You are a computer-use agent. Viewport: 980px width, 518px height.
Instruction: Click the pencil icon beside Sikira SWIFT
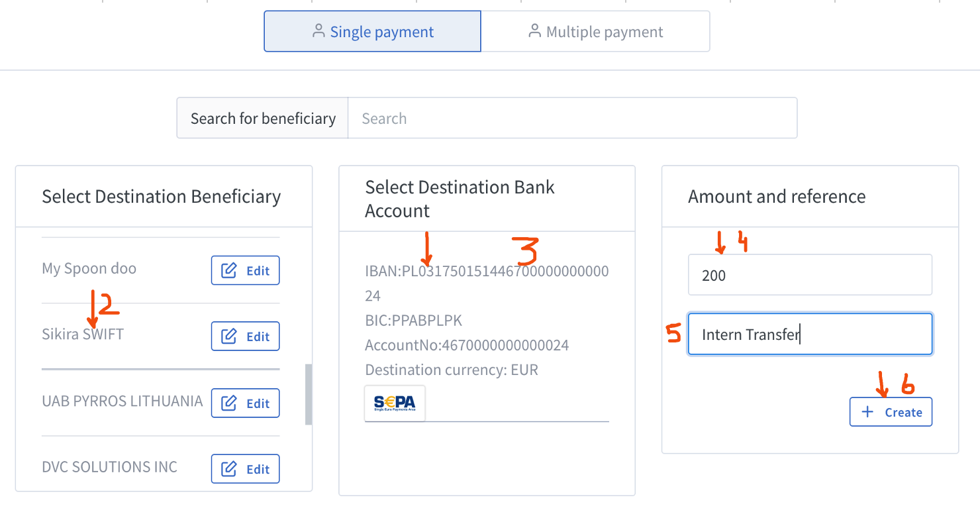(x=228, y=337)
